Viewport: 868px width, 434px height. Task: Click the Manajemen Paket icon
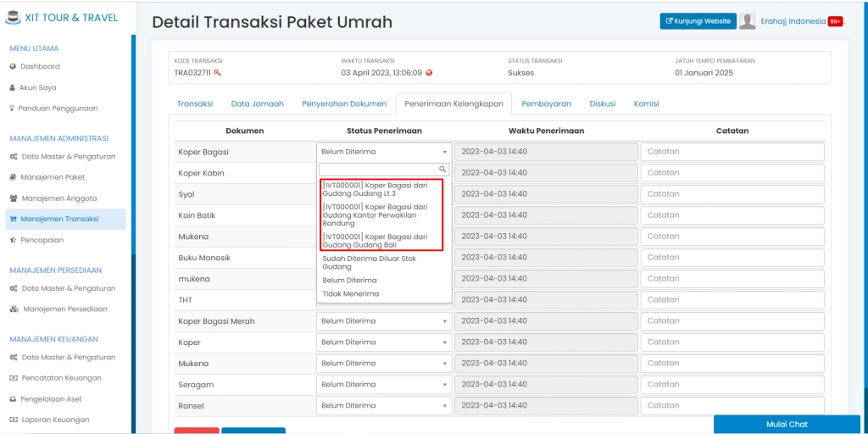click(x=13, y=177)
